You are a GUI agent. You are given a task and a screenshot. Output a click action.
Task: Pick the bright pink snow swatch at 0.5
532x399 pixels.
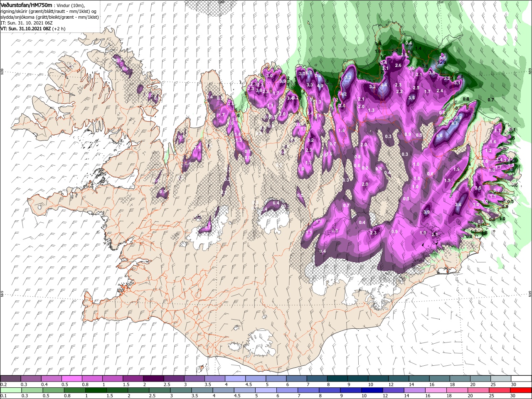[71, 379]
